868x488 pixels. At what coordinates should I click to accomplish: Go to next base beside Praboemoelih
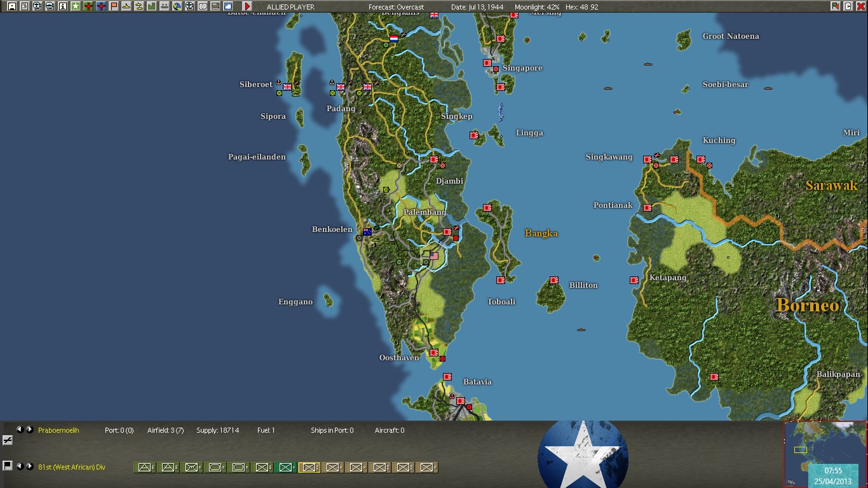pyautogui.click(x=29, y=430)
